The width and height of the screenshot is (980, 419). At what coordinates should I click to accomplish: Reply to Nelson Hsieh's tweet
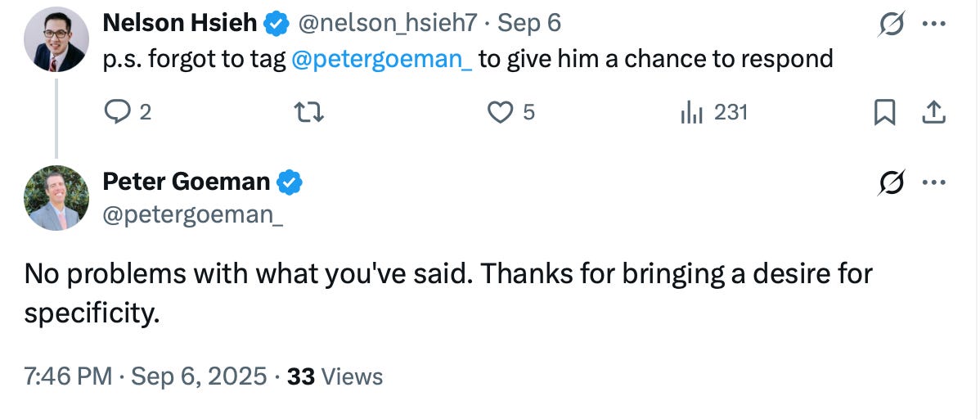tap(119, 112)
